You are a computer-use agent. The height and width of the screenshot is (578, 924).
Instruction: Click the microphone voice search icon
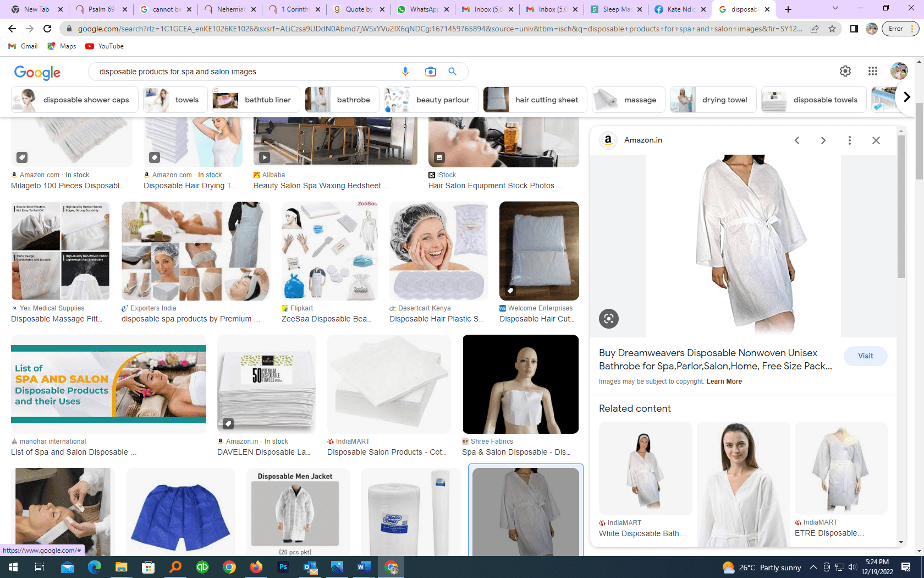(405, 72)
